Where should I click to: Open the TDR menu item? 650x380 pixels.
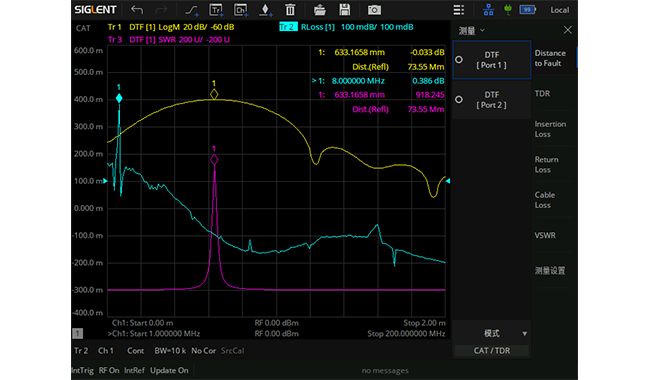click(x=542, y=94)
